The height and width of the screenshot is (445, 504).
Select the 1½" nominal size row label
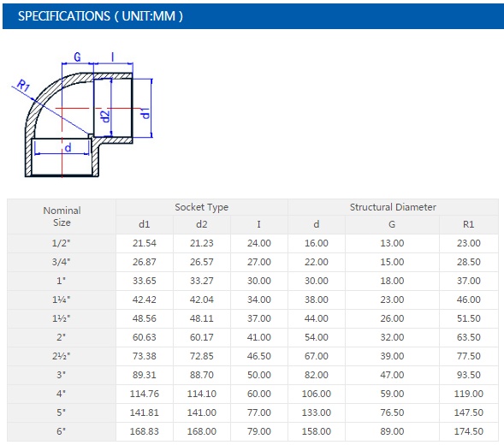pyautogui.click(x=61, y=318)
